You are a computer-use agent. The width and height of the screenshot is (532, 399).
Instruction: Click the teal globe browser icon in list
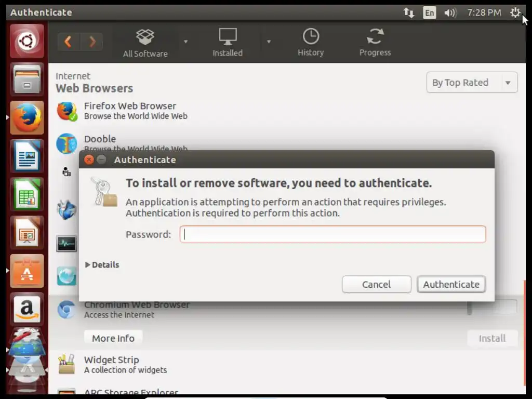tap(66, 276)
